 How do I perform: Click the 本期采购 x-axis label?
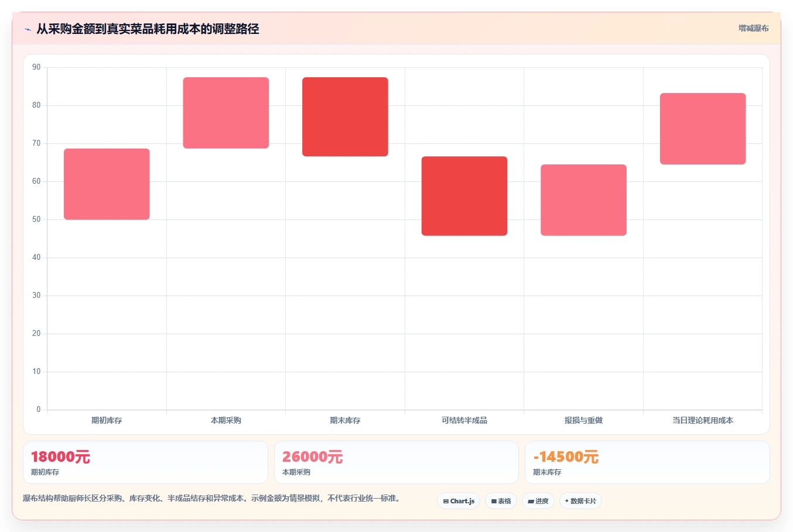point(226,420)
